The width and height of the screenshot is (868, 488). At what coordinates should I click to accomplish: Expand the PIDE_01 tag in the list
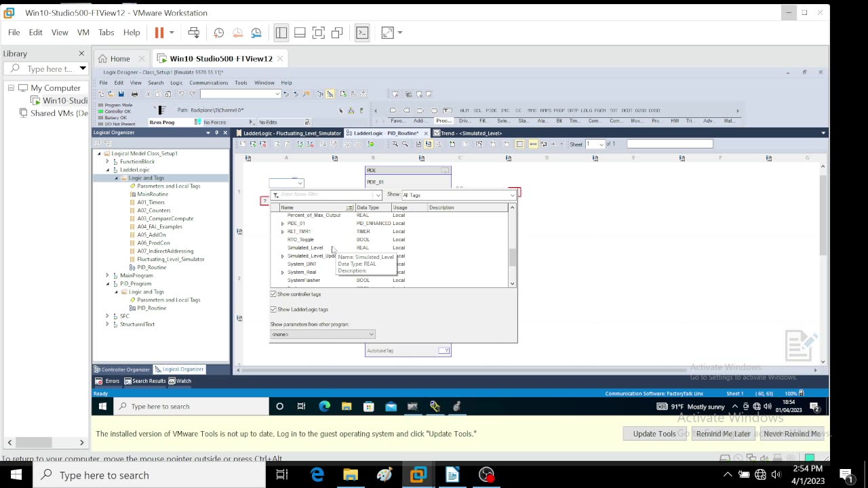pos(283,224)
